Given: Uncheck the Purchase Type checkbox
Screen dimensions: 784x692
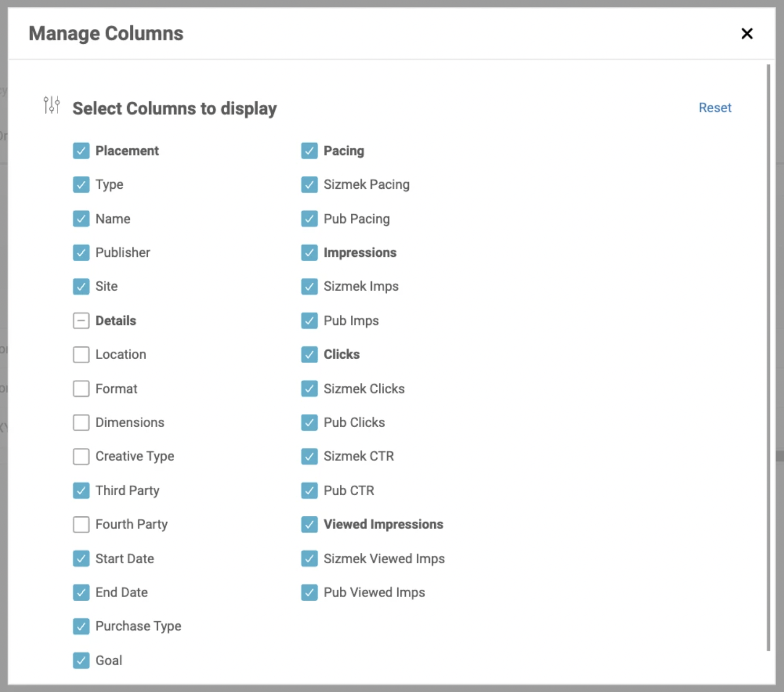Looking at the screenshot, I should click(81, 626).
